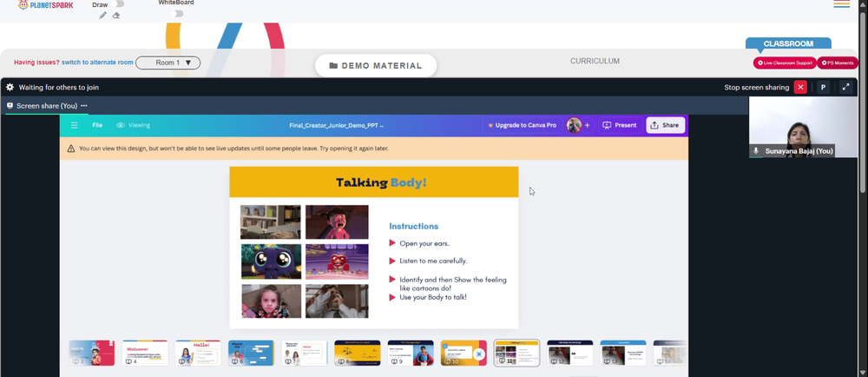Click the plus icon to add collaborators

point(588,125)
